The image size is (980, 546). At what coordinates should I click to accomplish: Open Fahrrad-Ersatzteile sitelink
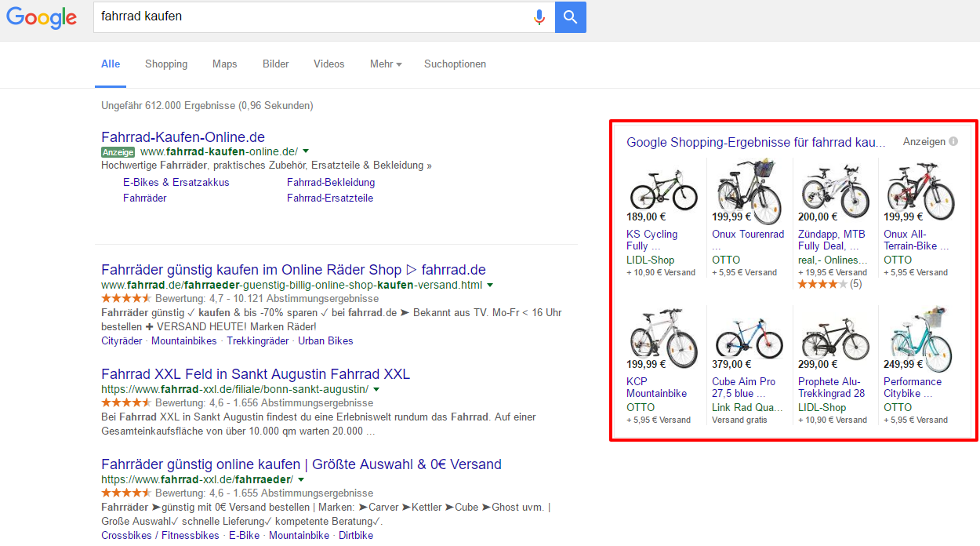pos(330,198)
